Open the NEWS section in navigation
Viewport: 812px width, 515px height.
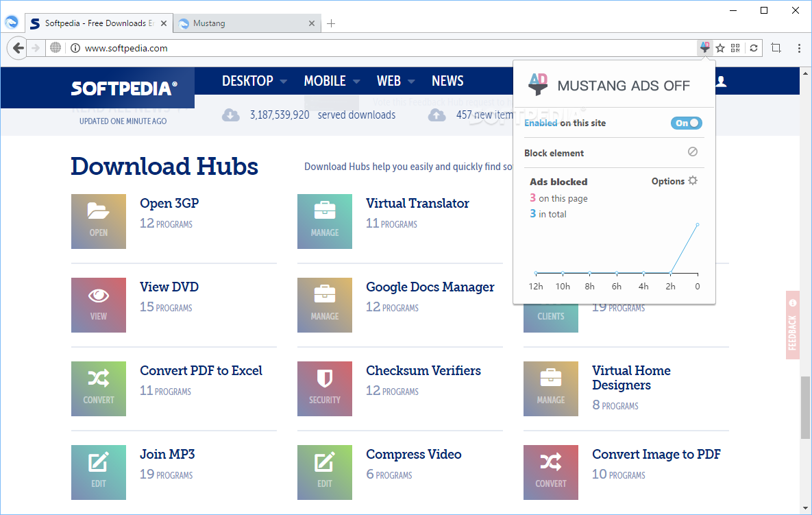pyautogui.click(x=447, y=81)
